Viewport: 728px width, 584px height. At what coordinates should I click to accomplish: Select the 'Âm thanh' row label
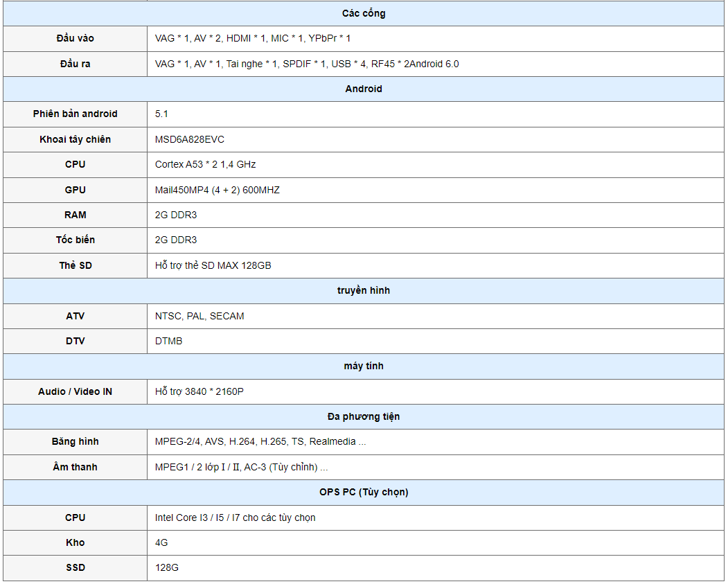coord(75,467)
